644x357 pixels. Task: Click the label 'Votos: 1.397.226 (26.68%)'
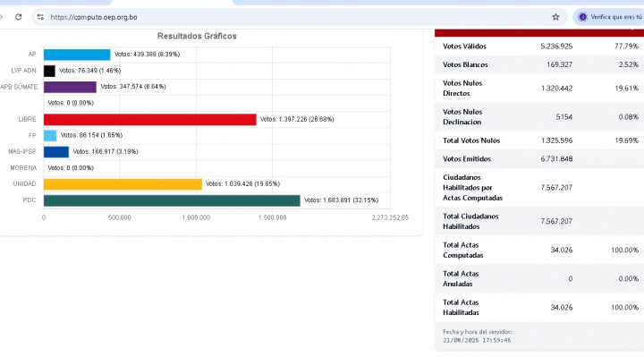point(297,119)
